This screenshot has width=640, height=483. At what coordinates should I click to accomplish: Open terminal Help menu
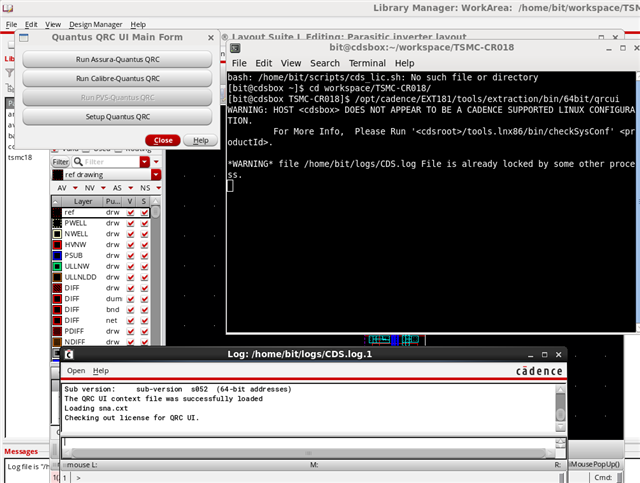(404, 63)
